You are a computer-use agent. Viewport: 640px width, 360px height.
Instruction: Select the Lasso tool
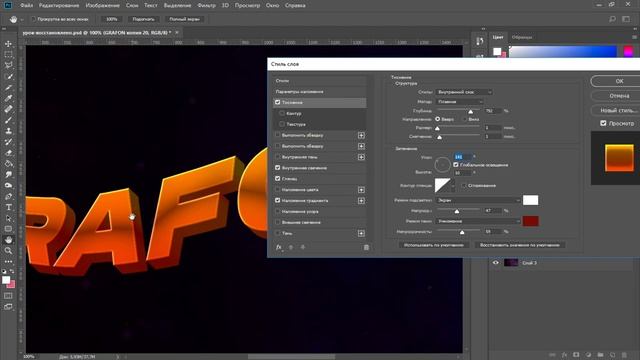[x=8, y=65]
